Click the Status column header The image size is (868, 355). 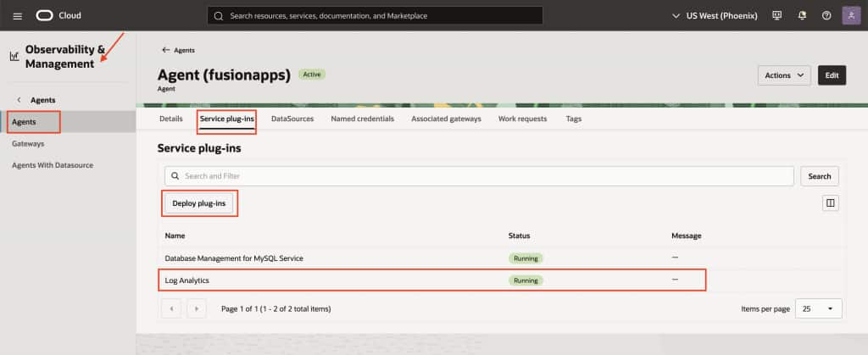coord(520,236)
